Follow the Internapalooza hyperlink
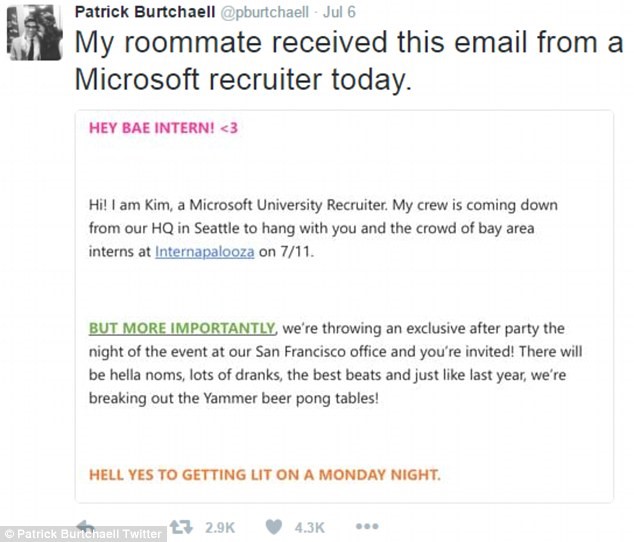Viewport: 634px width, 542px height. point(205,252)
